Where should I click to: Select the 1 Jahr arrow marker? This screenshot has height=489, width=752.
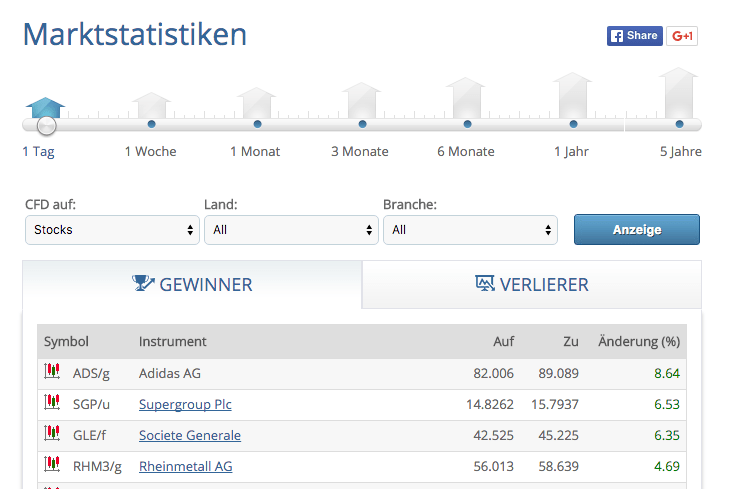pos(573,95)
